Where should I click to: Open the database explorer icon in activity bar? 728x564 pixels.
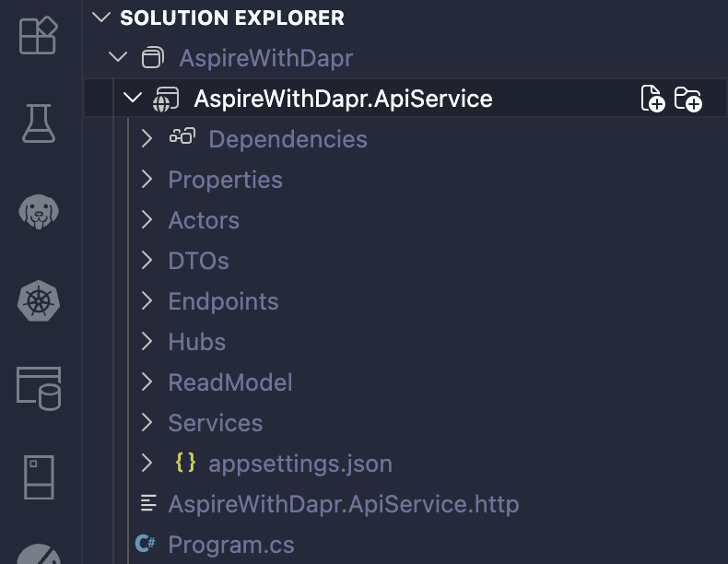39,387
